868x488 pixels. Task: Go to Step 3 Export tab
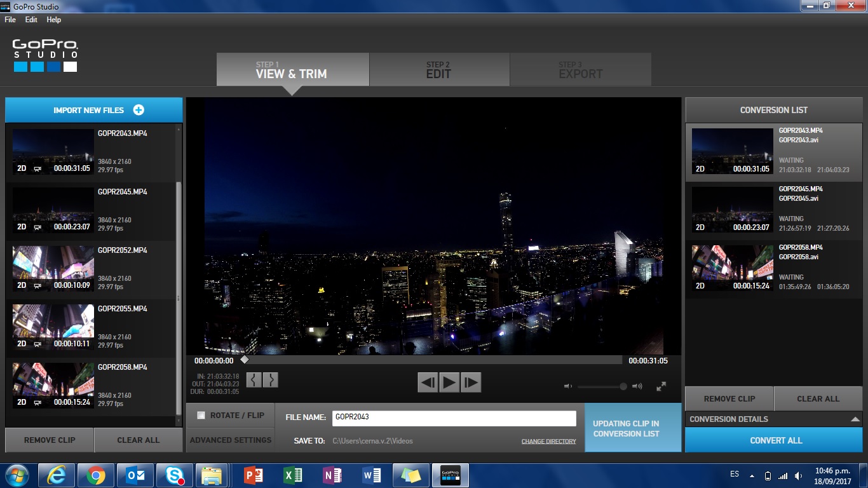pos(580,69)
